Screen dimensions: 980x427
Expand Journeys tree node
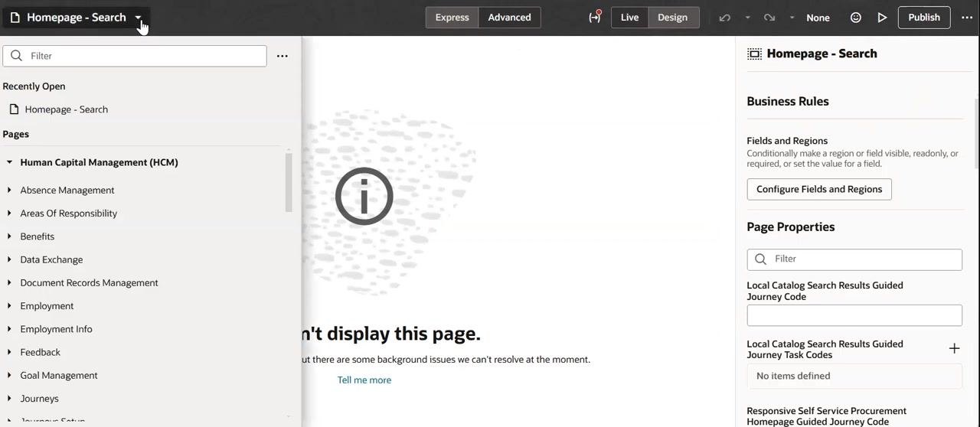click(9, 398)
